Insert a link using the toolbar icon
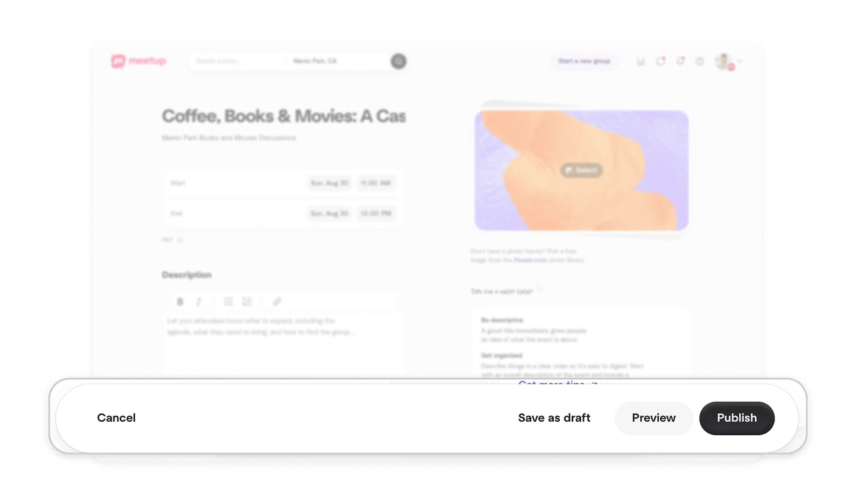The width and height of the screenshot is (856, 504). pyautogui.click(x=277, y=301)
